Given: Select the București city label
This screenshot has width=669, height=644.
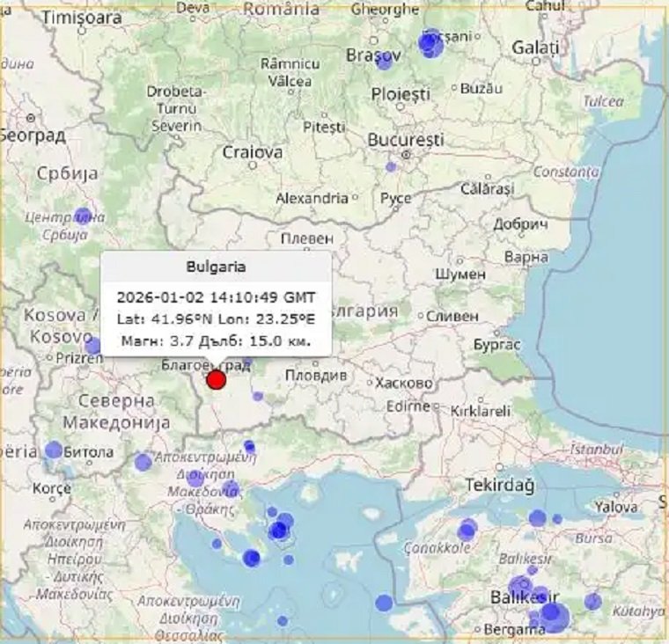Looking at the screenshot, I should (406, 140).
